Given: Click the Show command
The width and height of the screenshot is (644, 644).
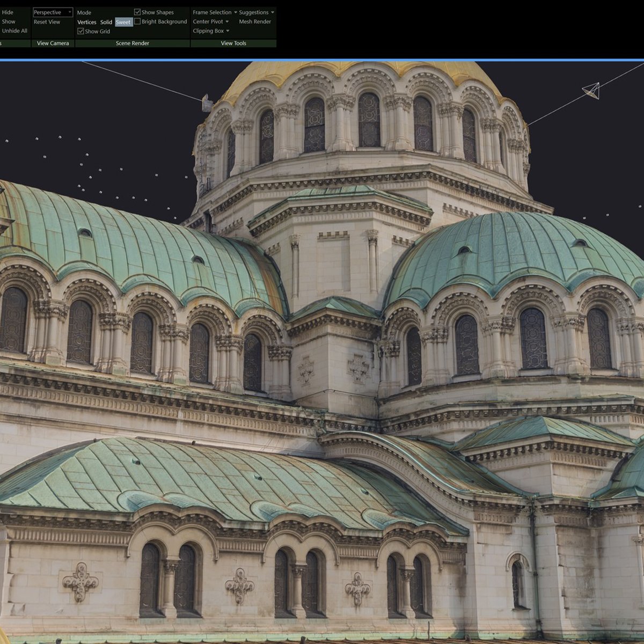Looking at the screenshot, I should [x=8, y=21].
